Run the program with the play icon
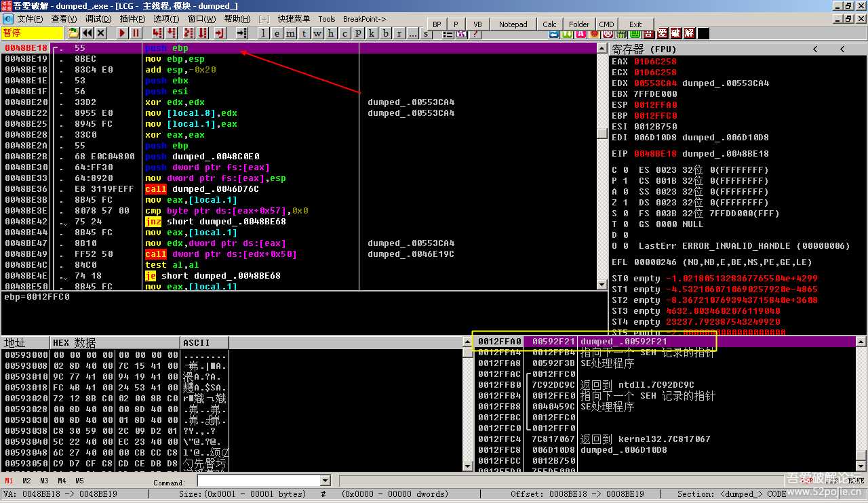This screenshot has height=503, width=868. pyautogui.click(x=122, y=33)
